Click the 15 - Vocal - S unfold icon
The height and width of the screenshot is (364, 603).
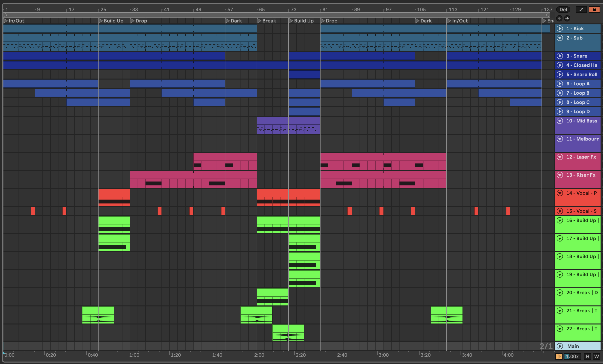(560, 211)
